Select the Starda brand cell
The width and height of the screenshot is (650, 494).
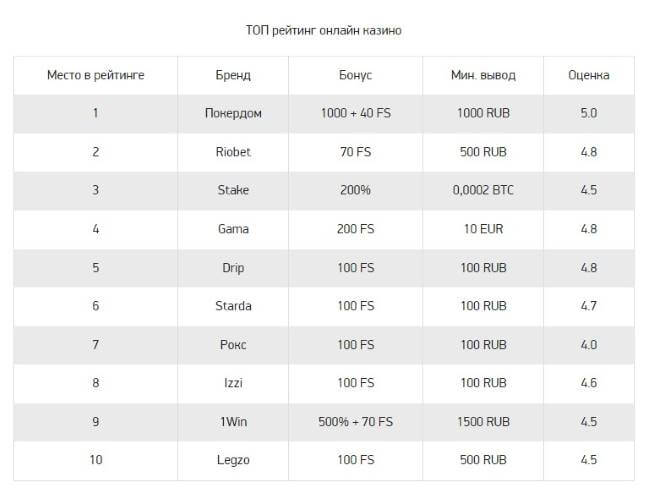coord(233,306)
